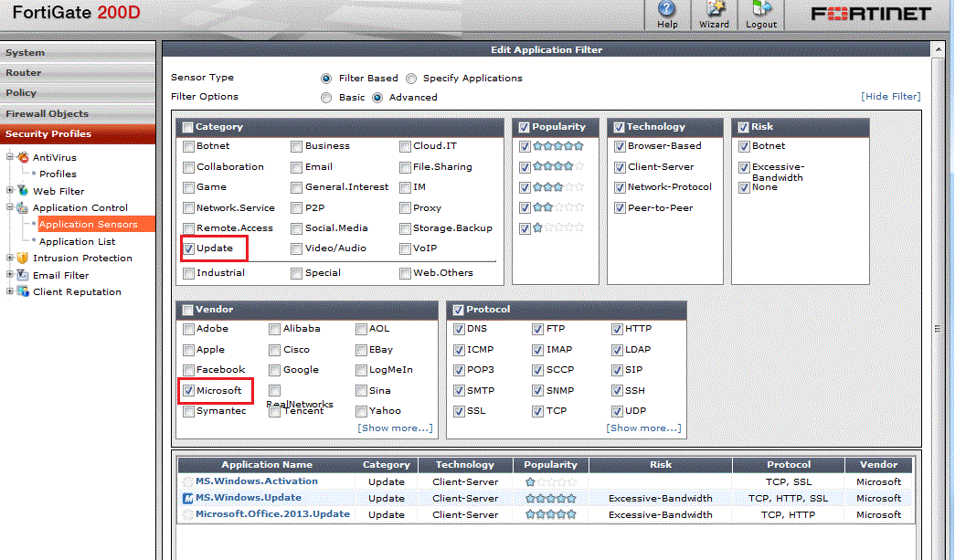Expand the Intrusion Protection tree node

[x=10, y=259]
